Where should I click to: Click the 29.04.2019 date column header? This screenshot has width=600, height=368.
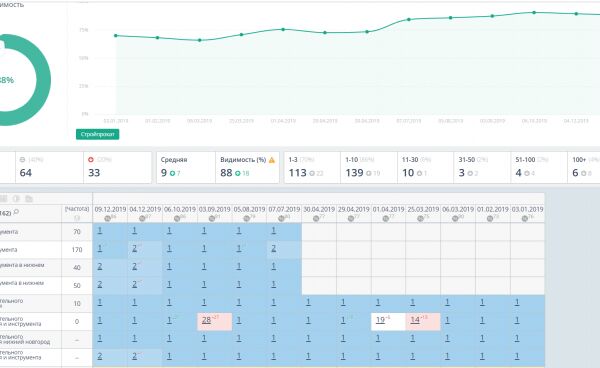click(x=354, y=210)
